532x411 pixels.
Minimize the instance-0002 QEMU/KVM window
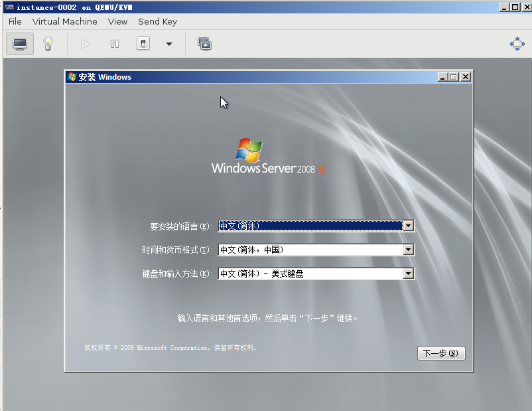click(x=504, y=7)
